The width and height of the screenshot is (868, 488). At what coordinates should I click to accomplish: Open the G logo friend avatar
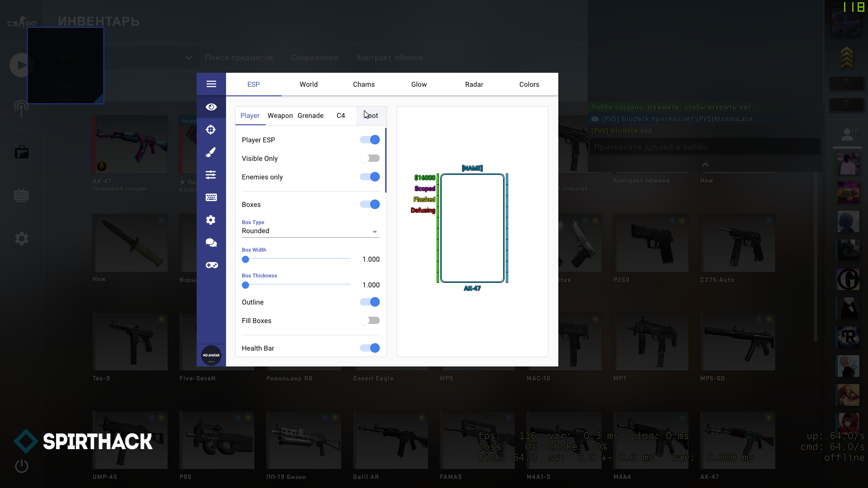click(x=848, y=279)
